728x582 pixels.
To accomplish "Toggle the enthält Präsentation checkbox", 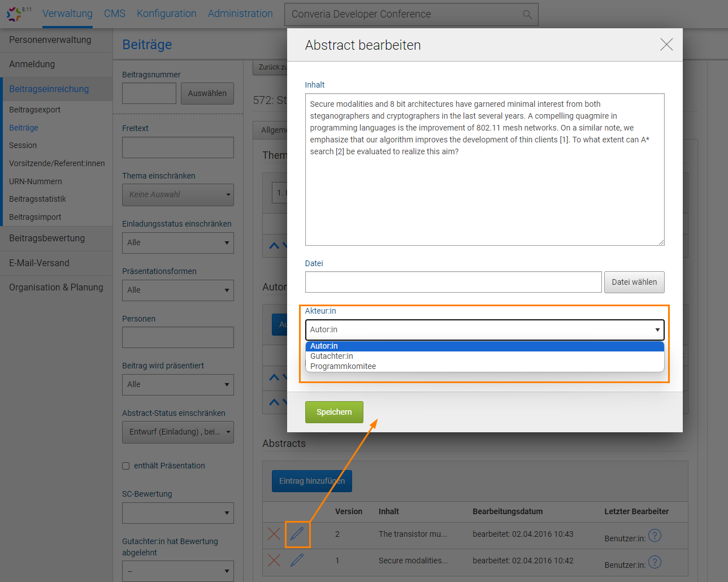I will pos(126,466).
